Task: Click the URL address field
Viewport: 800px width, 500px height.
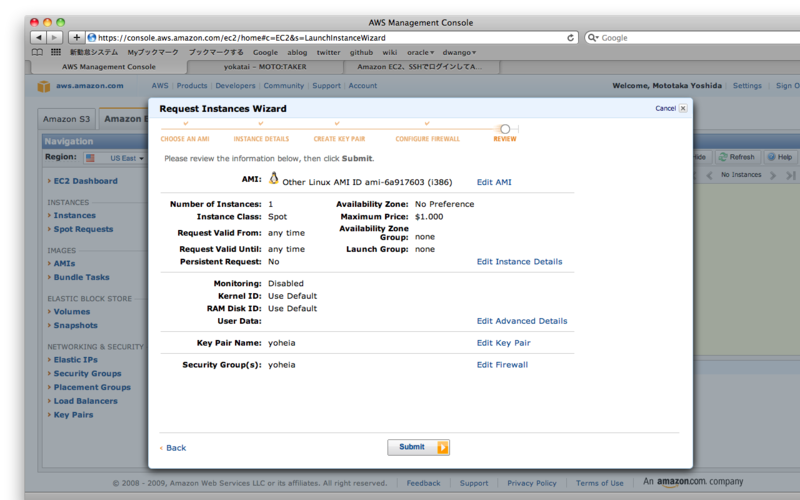Action: point(331,38)
